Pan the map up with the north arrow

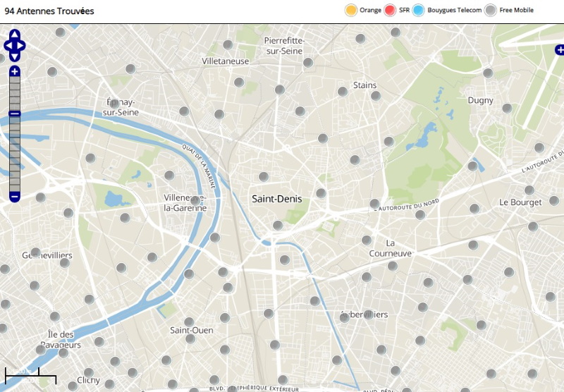(14, 34)
